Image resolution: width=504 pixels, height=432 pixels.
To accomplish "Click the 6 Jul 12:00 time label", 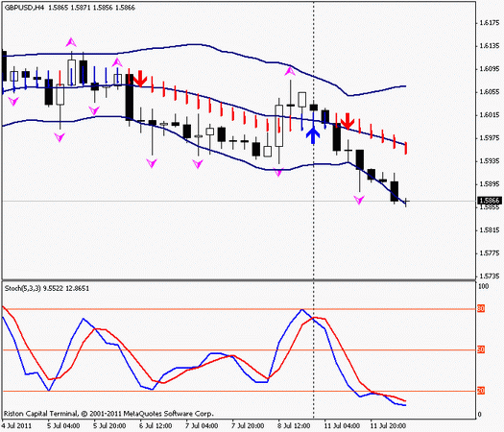I will point(156,426).
